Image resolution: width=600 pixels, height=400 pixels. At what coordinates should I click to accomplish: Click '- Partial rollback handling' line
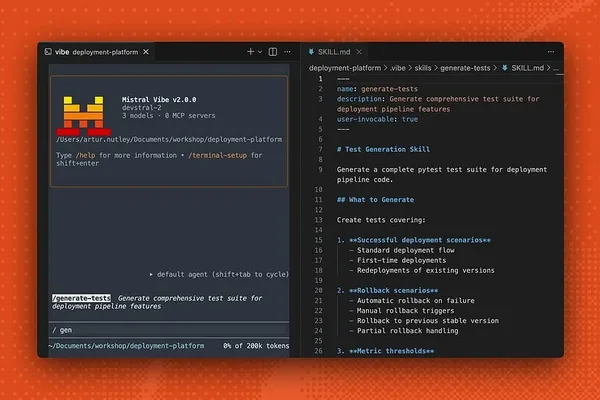(404, 331)
